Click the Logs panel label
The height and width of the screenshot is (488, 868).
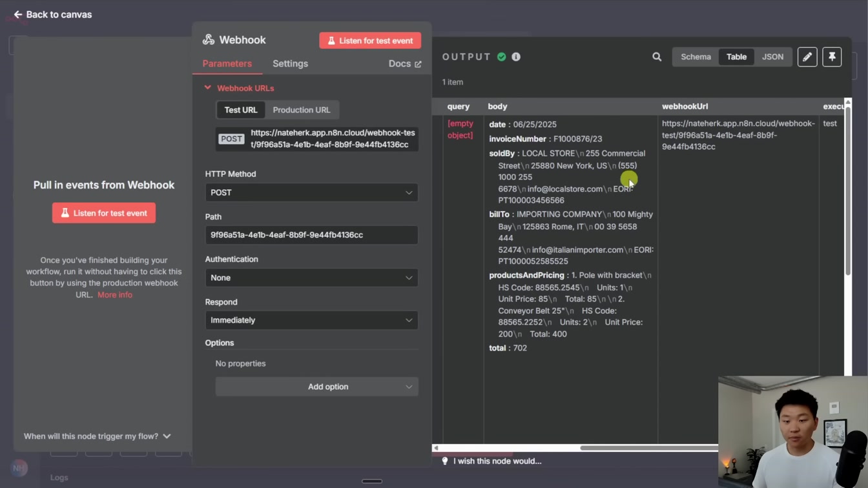pos(59,478)
